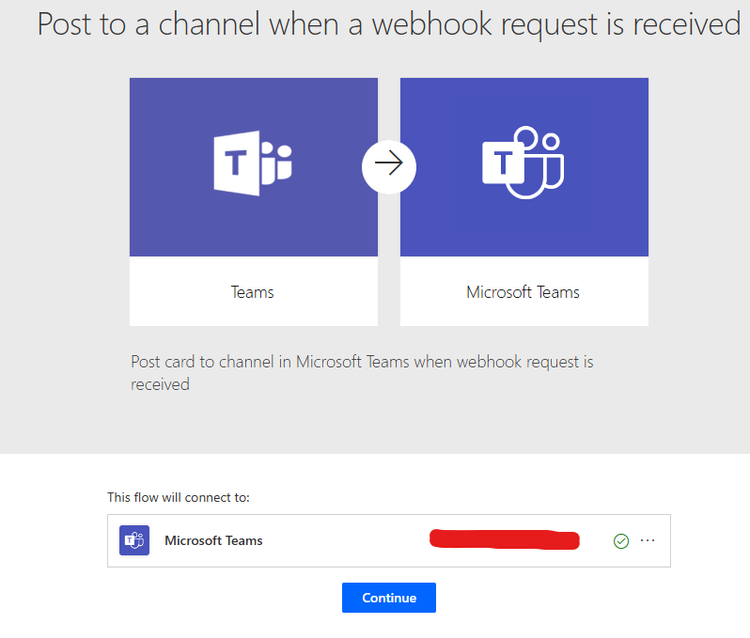This screenshot has width=750, height=638.
Task: Click the Microsoft Teams connection name text
Action: [x=213, y=540]
